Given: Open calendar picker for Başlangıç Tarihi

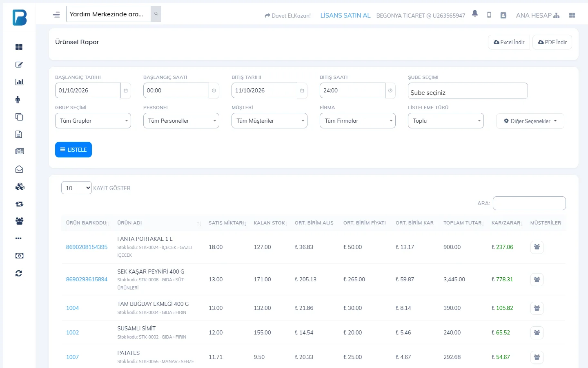Looking at the screenshot, I should [126, 90].
